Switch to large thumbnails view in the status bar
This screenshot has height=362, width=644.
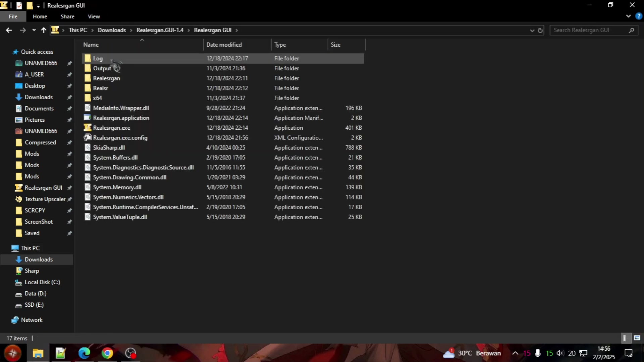click(637, 338)
